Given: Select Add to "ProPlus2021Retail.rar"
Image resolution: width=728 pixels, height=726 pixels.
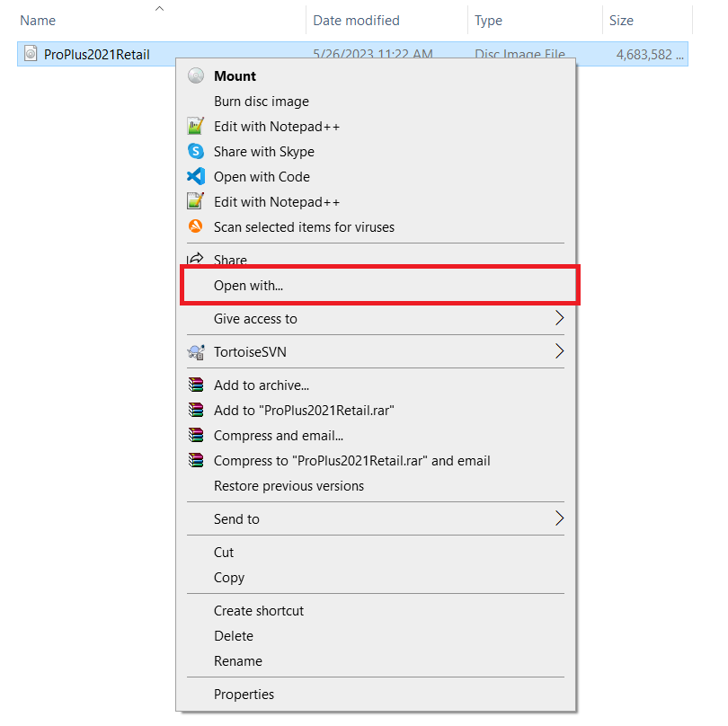Looking at the screenshot, I should pyautogui.click(x=376, y=411).
